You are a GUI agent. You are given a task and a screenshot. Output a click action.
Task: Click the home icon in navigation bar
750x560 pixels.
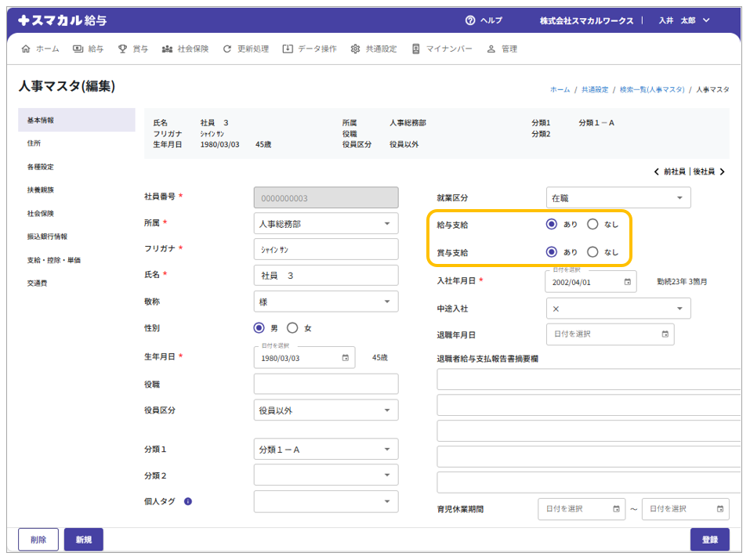pos(27,49)
